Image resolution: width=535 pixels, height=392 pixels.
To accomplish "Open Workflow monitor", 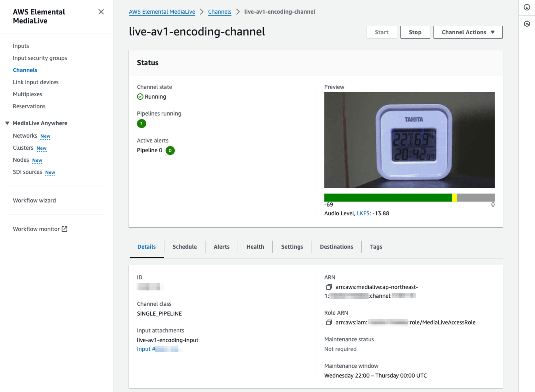I will coord(36,229).
